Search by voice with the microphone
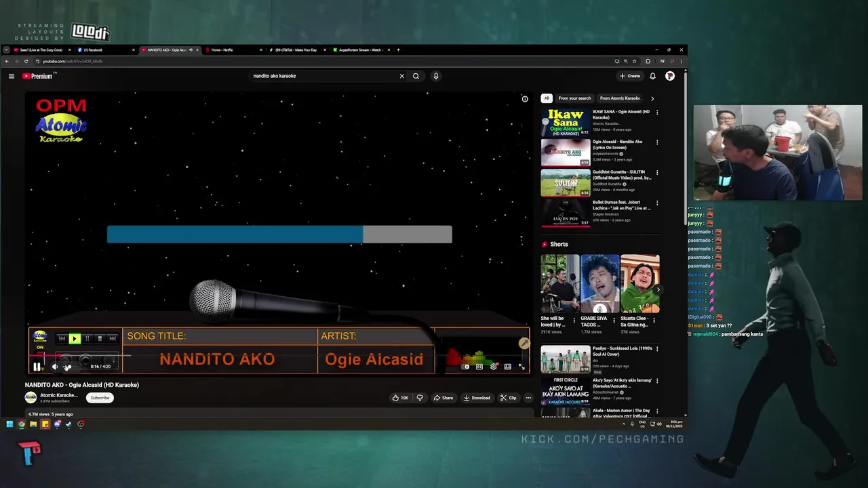Viewport: 868px width, 488px height. pyautogui.click(x=436, y=76)
